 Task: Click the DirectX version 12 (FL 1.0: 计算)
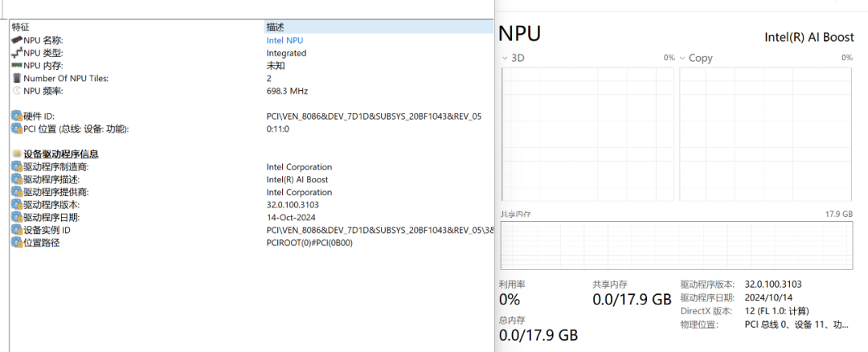(x=776, y=311)
